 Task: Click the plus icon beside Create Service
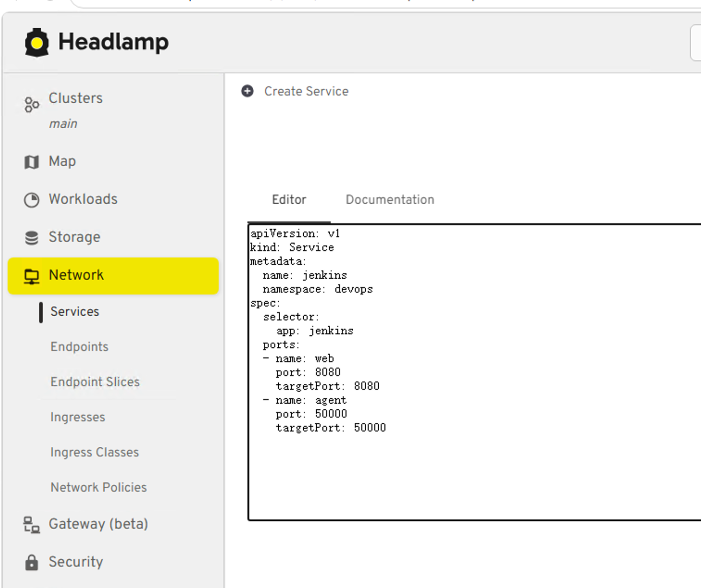[x=248, y=91]
